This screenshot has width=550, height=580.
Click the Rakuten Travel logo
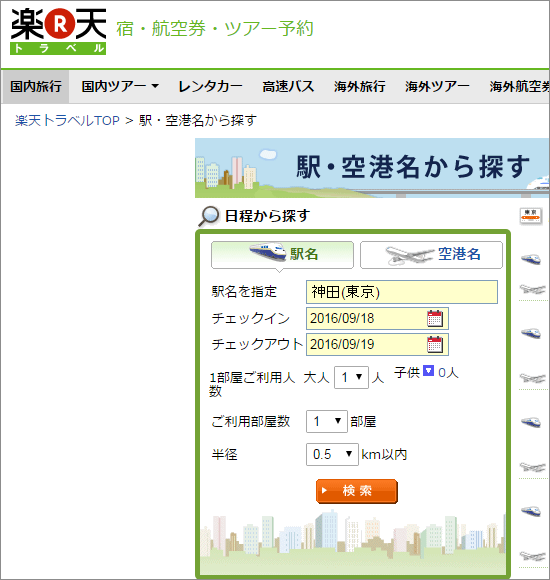tap(58, 32)
